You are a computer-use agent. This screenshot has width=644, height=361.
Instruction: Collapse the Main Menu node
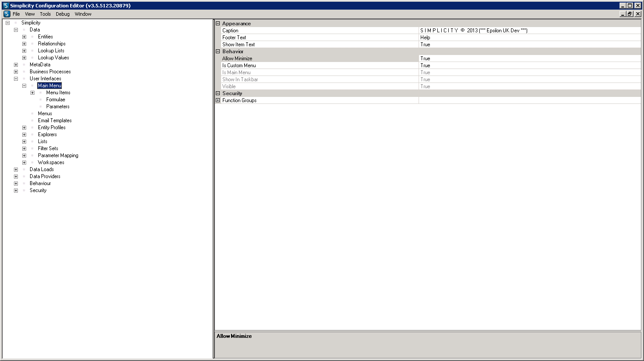tap(24, 86)
